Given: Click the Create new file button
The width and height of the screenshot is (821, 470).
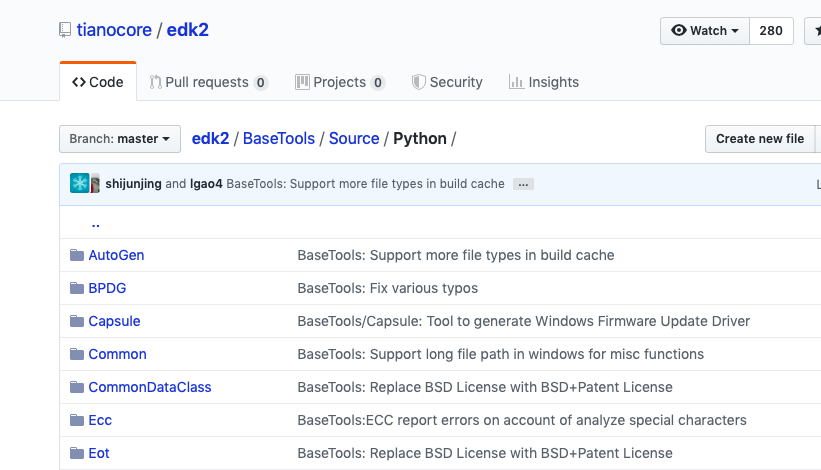Looking at the screenshot, I should pos(760,139).
